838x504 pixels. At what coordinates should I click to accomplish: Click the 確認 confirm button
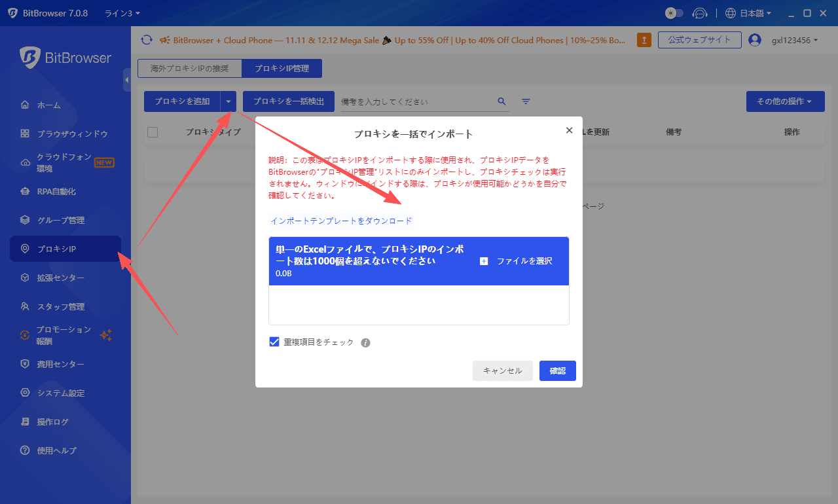click(557, 370)
